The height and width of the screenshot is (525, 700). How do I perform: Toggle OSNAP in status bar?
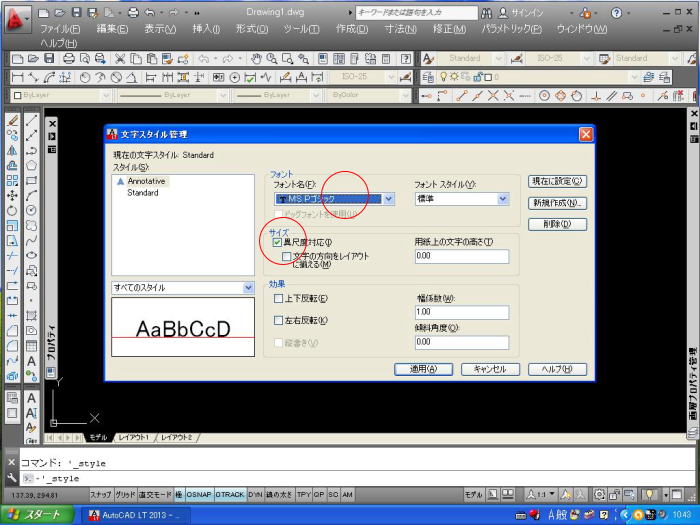point(199,495)
